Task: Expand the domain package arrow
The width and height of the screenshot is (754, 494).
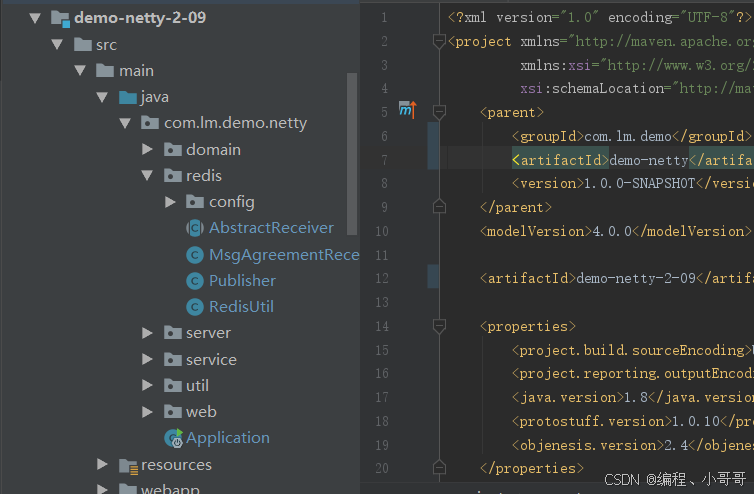Action: click(x=147, y=149)
